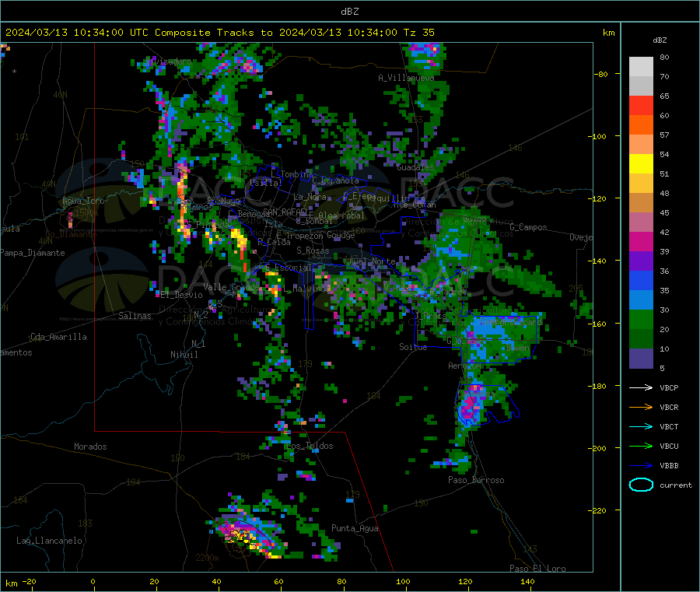Click the white VBCP arrow legend icon
The width and height of the screenshot is (700, 592).
tap(641, 387)
